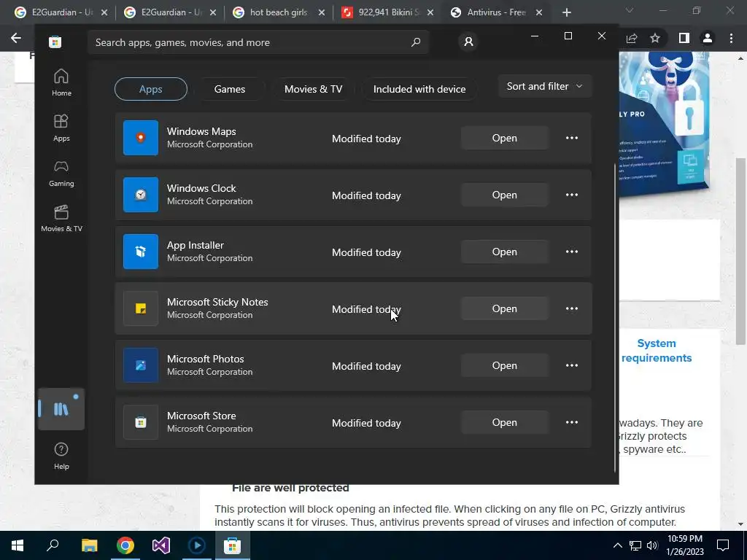Open App Installer with its Open button
The image size is (747, 560).
505,252
